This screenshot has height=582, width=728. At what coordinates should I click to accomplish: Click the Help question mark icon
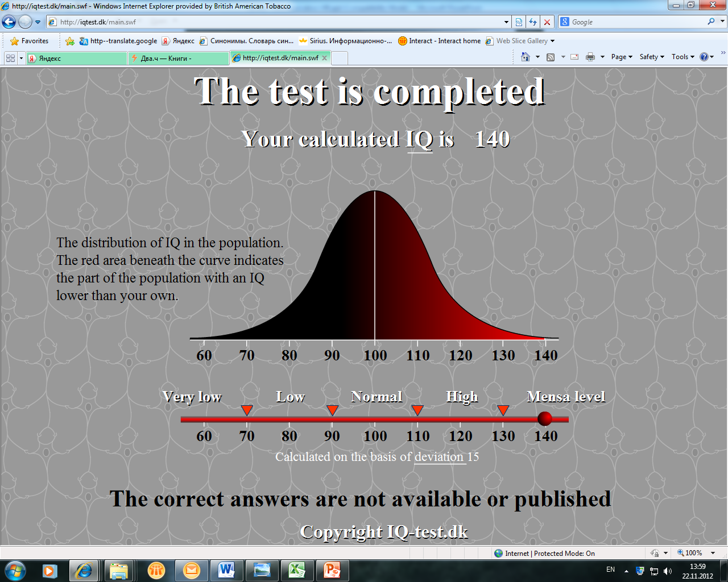click(x=704, y=57)
